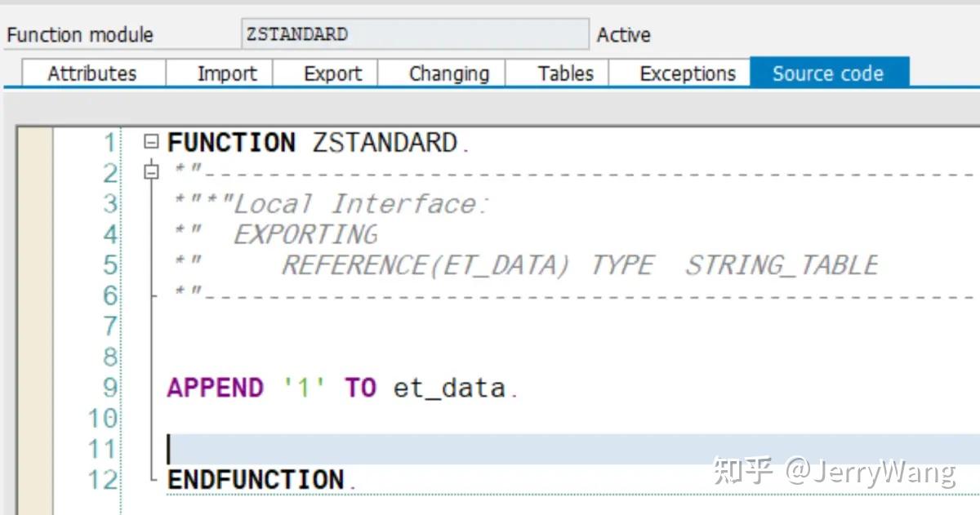Click et_data variable on line 9
This screenshot has width=980, height=515.
pyautogui.click(x=449, y=388)
